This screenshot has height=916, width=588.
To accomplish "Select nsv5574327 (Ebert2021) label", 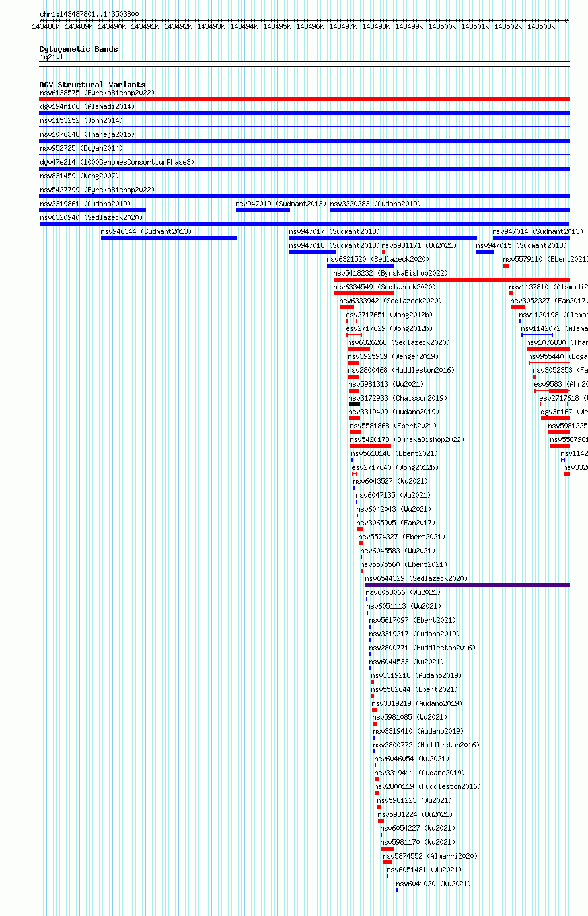I will [x=402, y=537].
